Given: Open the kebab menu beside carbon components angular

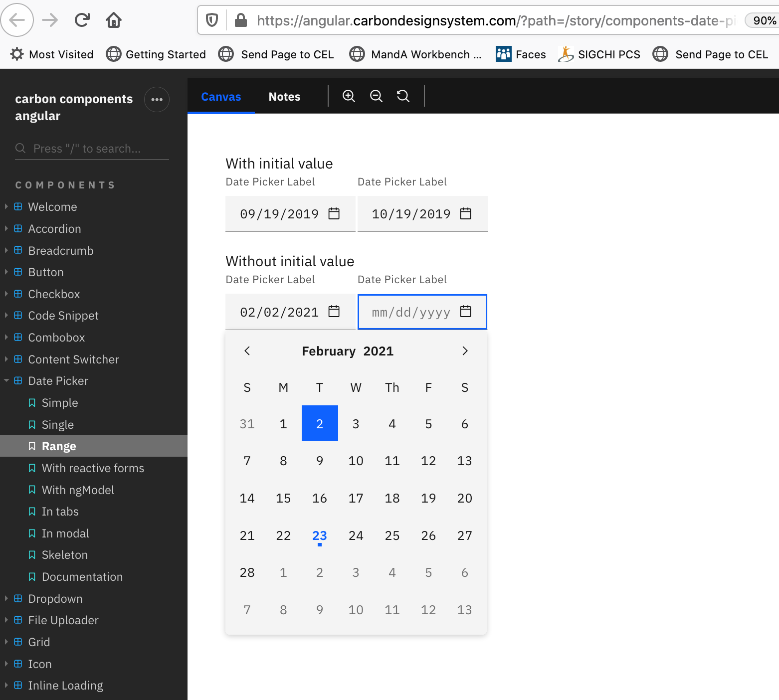Looking at the screenshot, I should click(157, 99).
